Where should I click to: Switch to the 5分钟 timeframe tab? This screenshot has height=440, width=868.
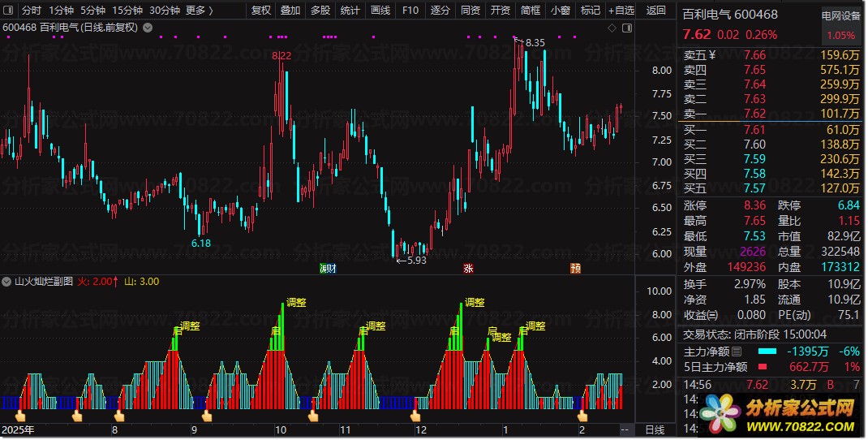pyautogui.click(x=93, y=11)
